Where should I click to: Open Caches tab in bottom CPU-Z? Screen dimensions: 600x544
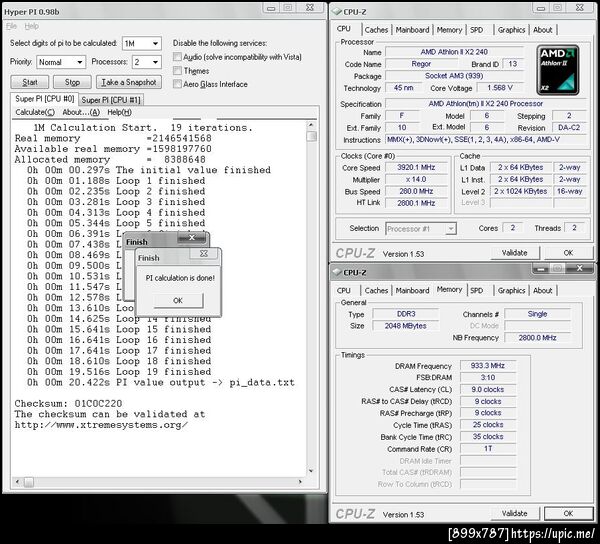coord(376,290)
